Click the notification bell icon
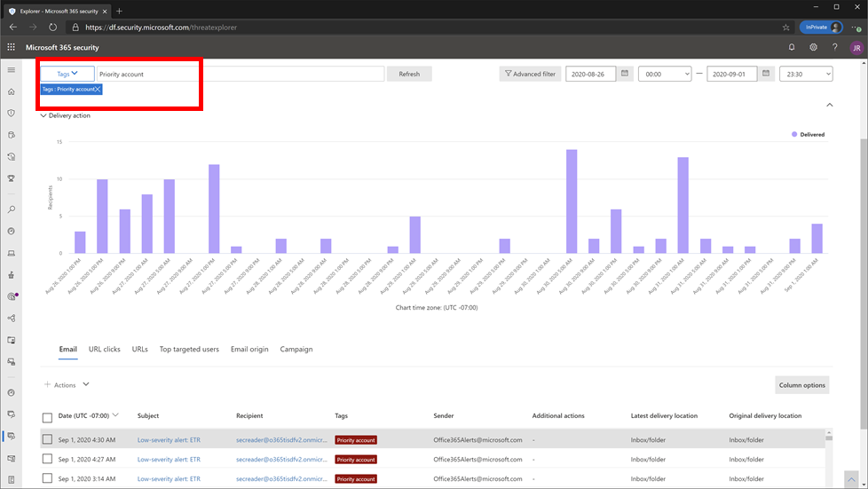 point(792,48)
